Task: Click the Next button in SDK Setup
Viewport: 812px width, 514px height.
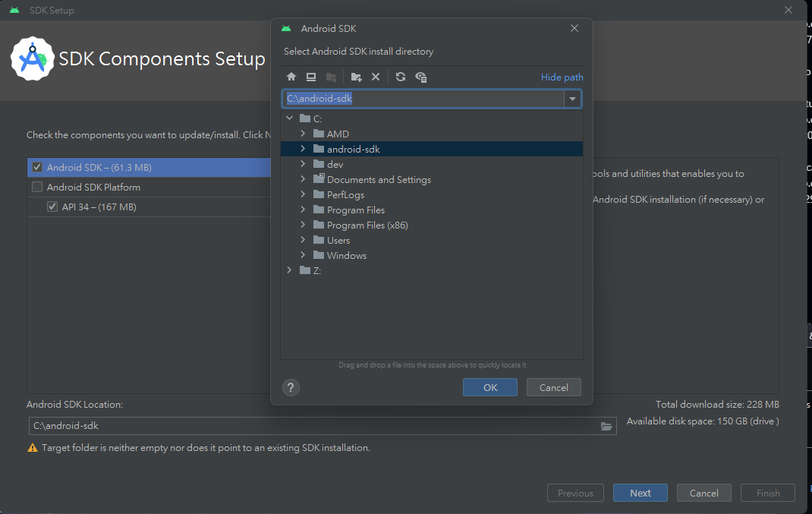Action: [640, 493]
